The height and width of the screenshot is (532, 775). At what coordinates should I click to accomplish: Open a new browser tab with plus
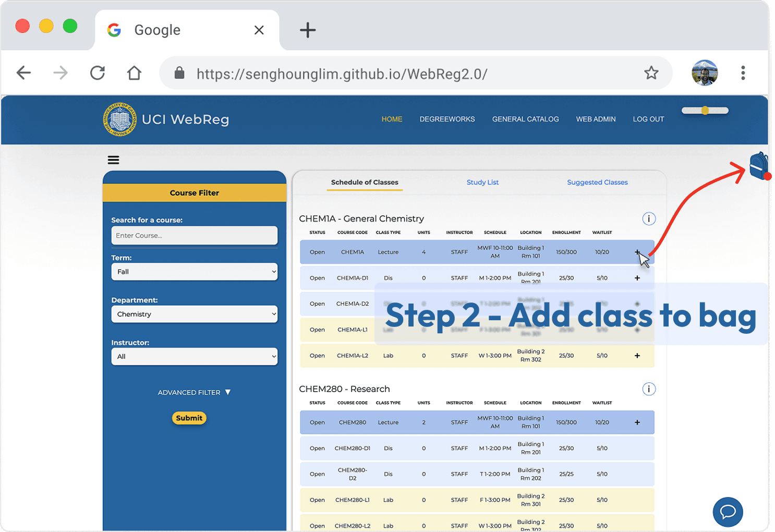point(308,30)
